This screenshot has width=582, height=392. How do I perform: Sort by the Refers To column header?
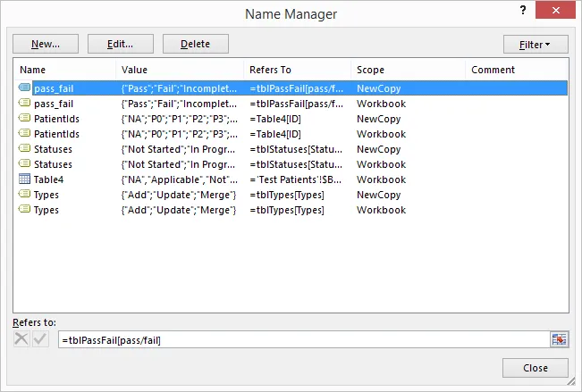point(298,70)
